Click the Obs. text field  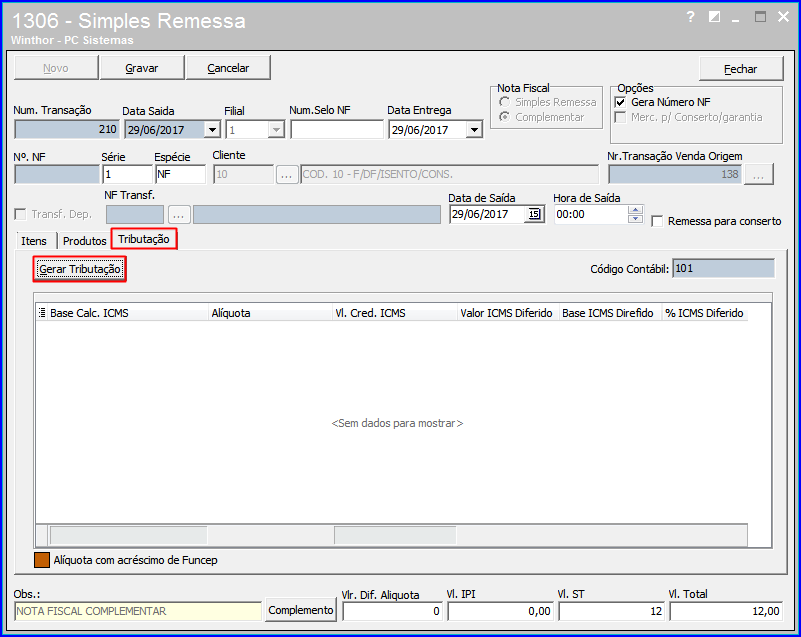[138, 611]
